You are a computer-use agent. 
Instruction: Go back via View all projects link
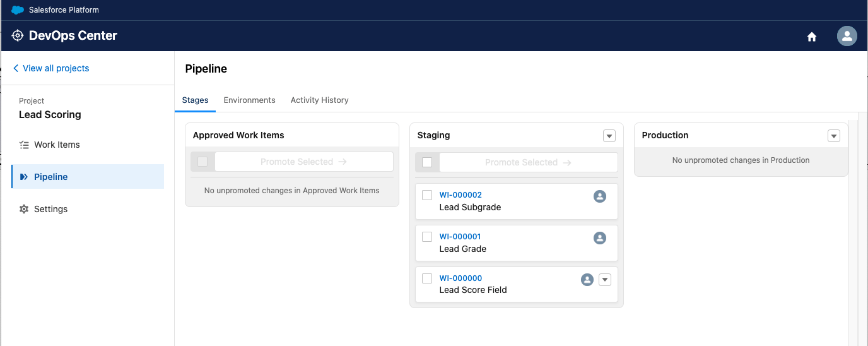point(51,68)
